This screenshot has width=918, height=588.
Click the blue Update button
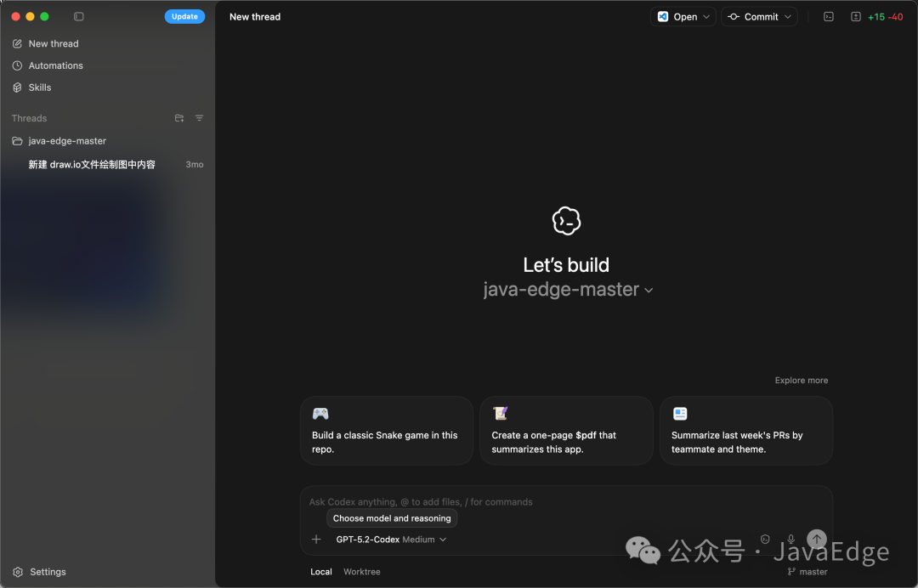184,16
